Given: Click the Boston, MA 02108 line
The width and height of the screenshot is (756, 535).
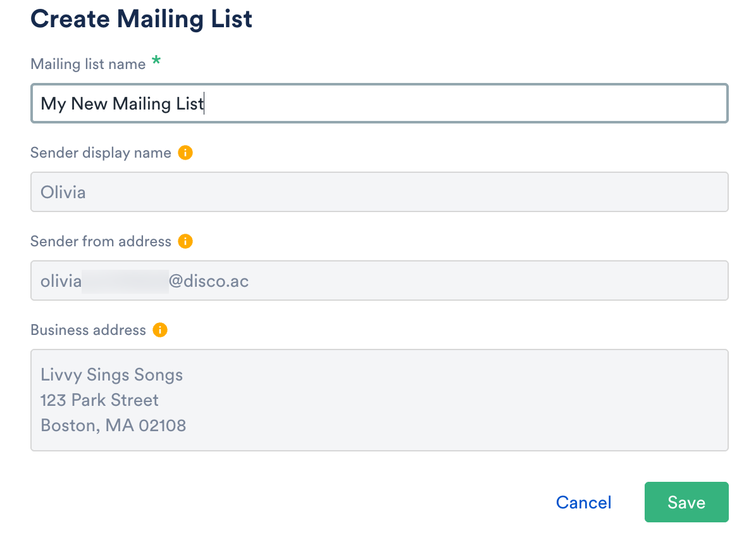Looking at the screenshot, I should 113,425.
